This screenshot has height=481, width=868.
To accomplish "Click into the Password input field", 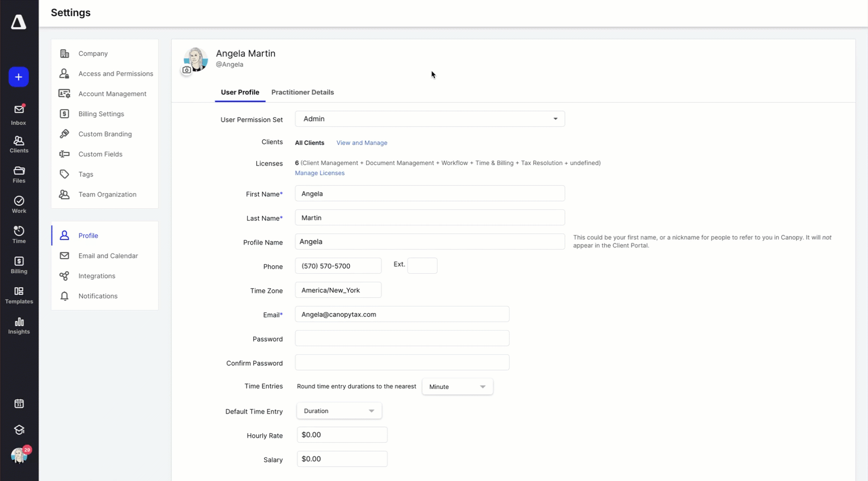I will tap(402, 338).
